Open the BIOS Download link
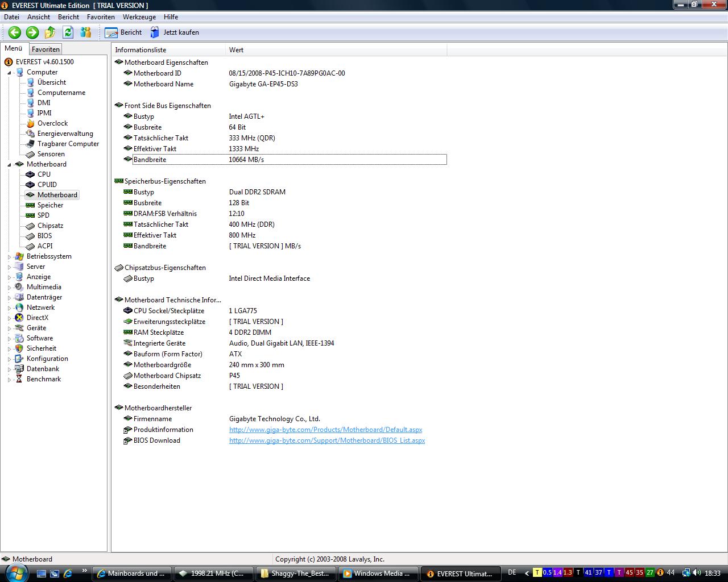This screenshot has height=582, width=728. 327,440
